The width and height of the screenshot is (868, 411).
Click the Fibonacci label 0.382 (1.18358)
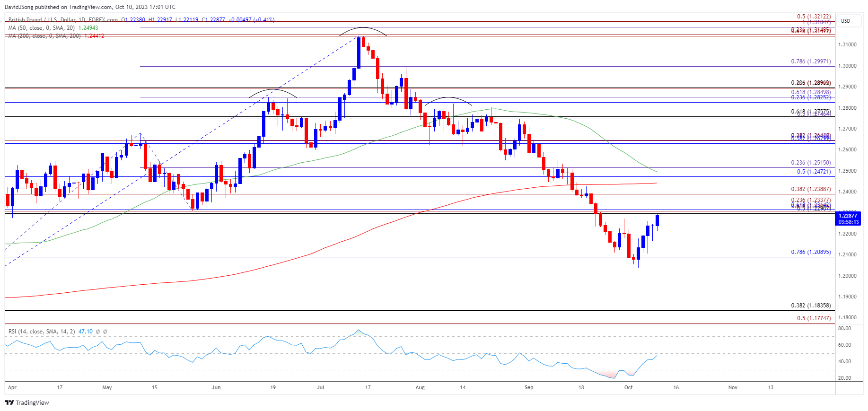coord(811,306)
